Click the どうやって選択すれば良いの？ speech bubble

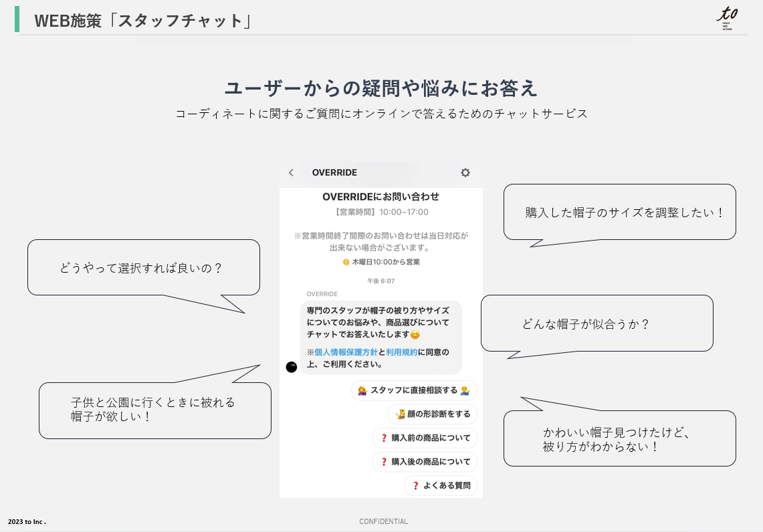point(144,267)
